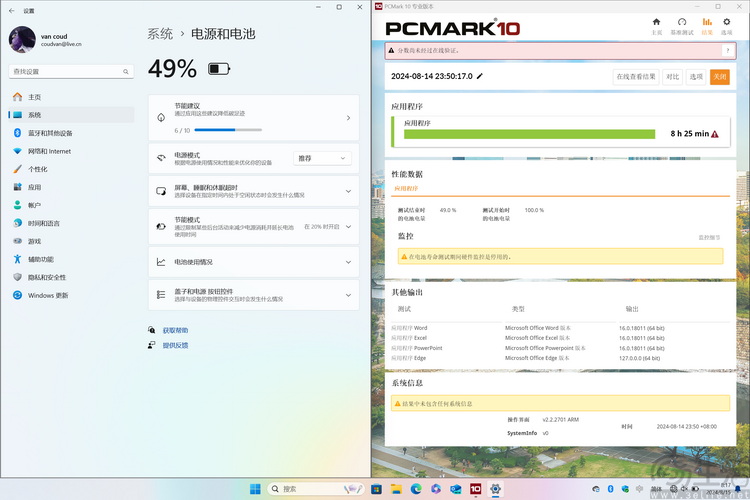Open the Windows Start button
The height and width of the screenshot is (500, 750).
click(x=255, y=489)
